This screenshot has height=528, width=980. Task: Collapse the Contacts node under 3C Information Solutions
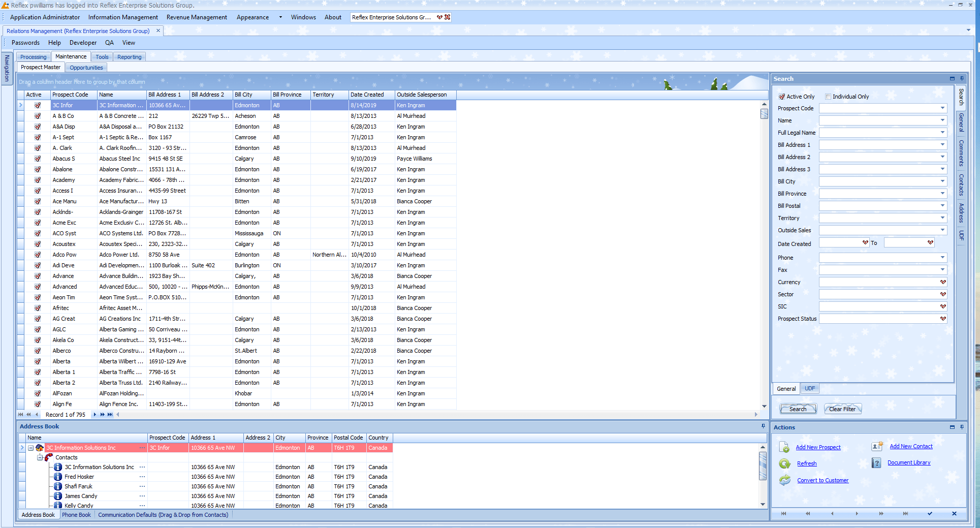(x=40, y=457)
